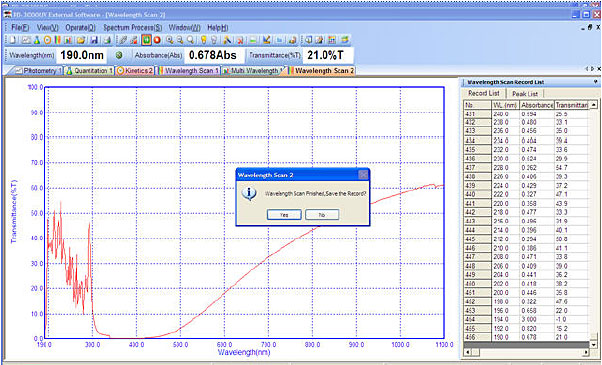Screen dimensions: 602x365
Task: Open the Operate menu
Action: tap(80, 28)
